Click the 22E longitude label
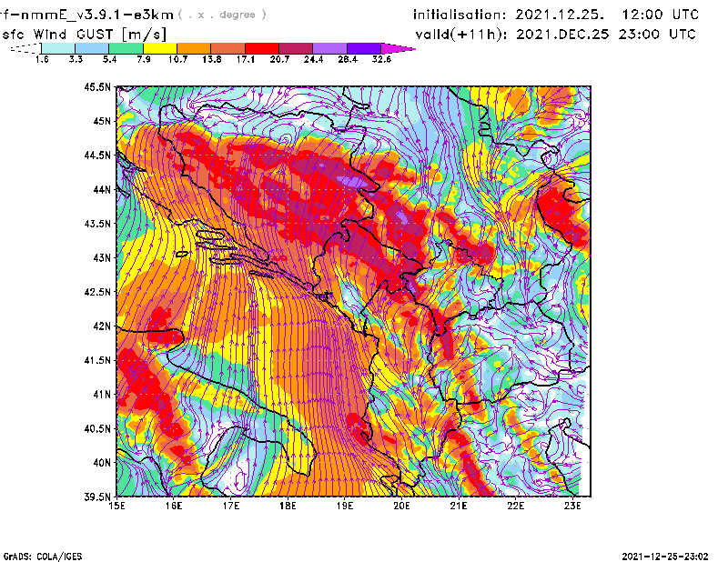 tap(516, 506)
